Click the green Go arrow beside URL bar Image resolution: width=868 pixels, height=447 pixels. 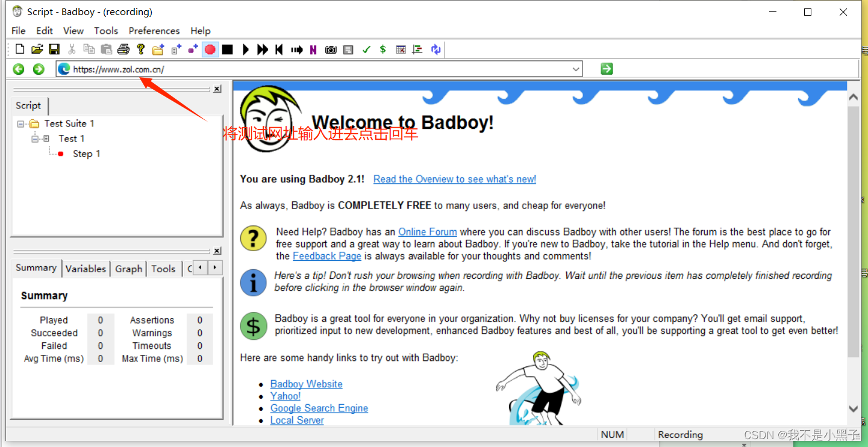click(x=607, y=69)
